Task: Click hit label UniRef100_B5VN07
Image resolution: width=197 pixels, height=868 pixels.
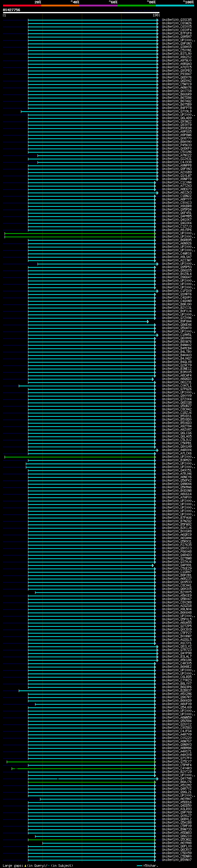Action: click(177, 860)
